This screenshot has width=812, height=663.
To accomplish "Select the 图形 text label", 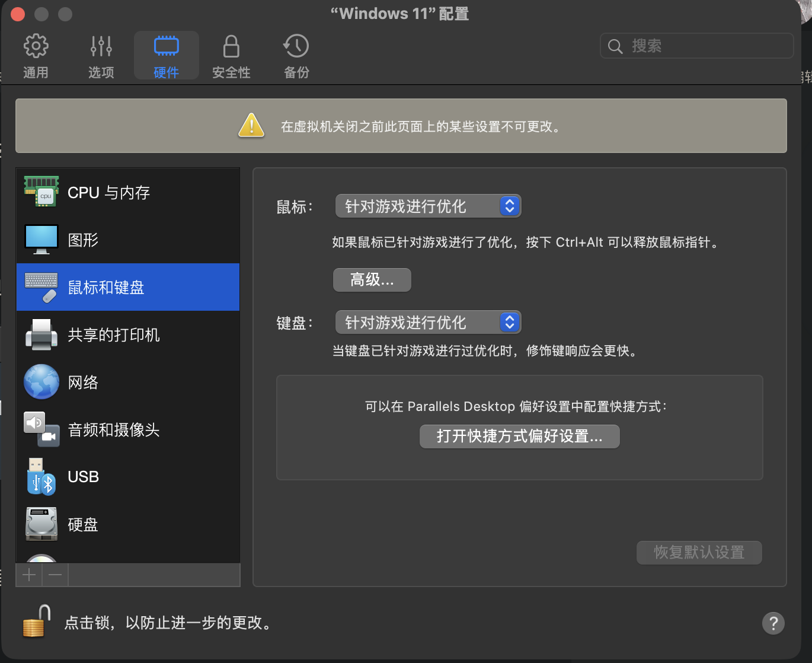I will pyautogui.click(x=83, y=240).
